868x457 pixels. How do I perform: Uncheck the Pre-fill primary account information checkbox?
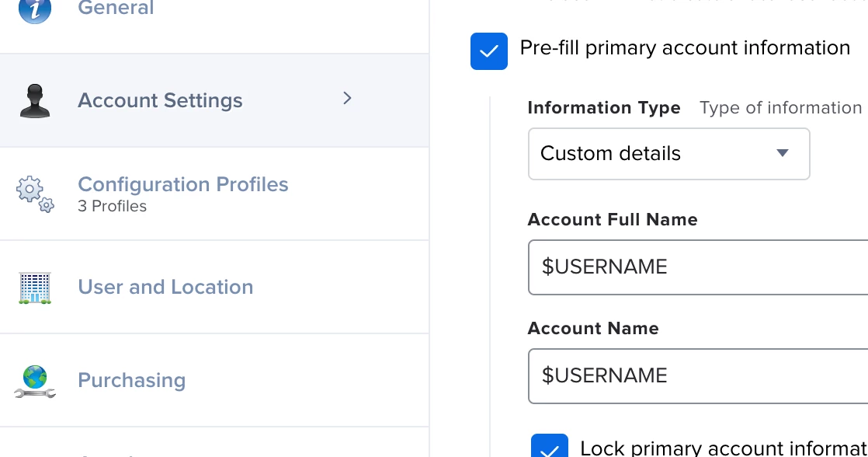pos(489,51)
